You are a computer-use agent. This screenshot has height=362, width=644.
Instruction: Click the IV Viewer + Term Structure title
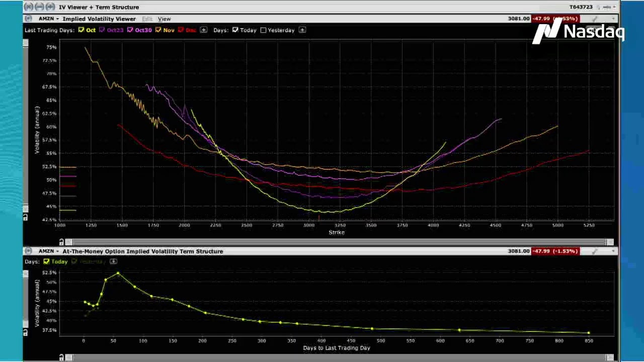point(99,7)
